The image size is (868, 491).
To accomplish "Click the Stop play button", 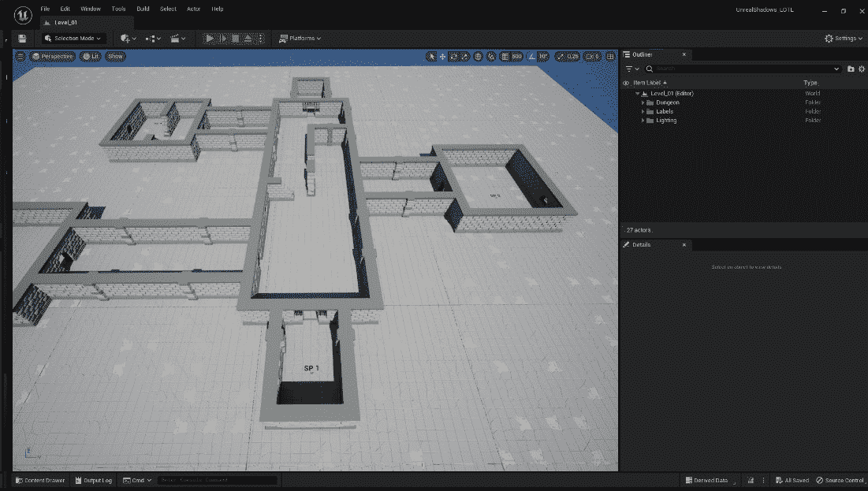I will click(235, 38).
